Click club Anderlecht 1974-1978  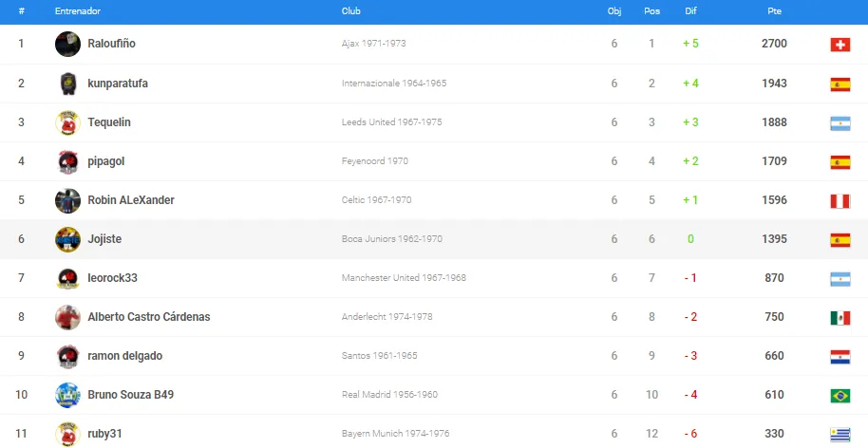click(387, 317)
